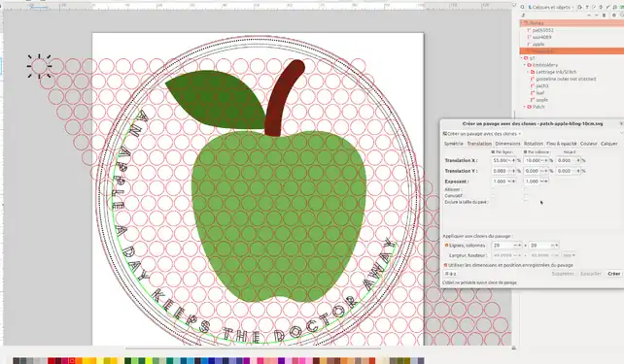
Task: Click the delete trash icon in layers panel
Action: (605, 16)
